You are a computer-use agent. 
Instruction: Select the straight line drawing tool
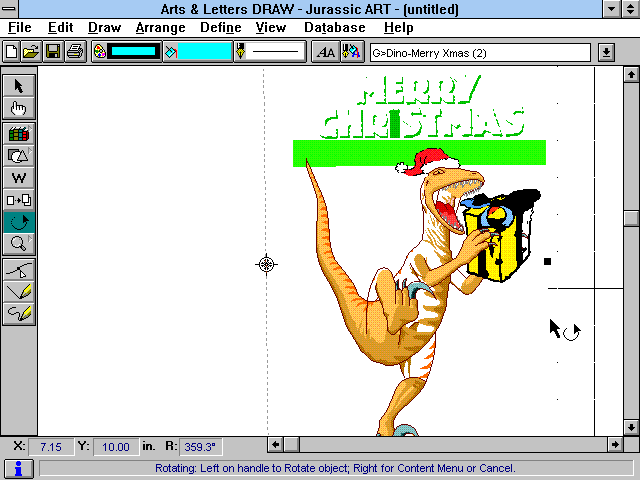pos(19,291)
